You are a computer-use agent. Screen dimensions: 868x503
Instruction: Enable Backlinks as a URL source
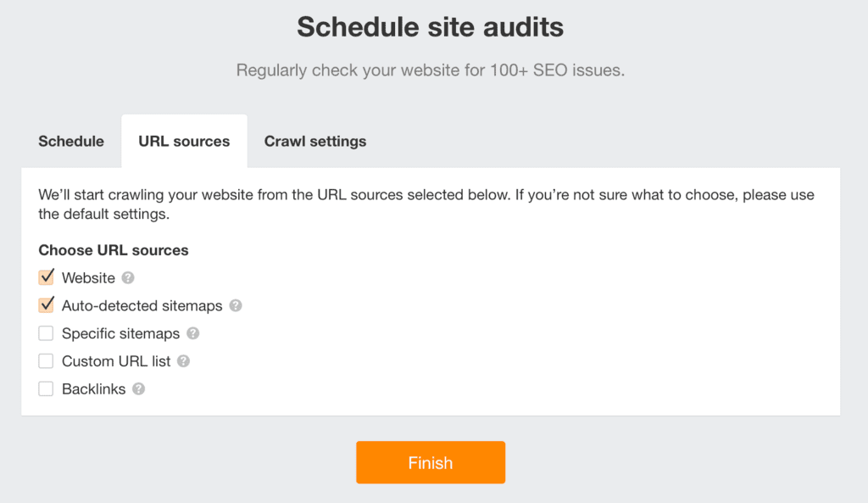point(46,388)
